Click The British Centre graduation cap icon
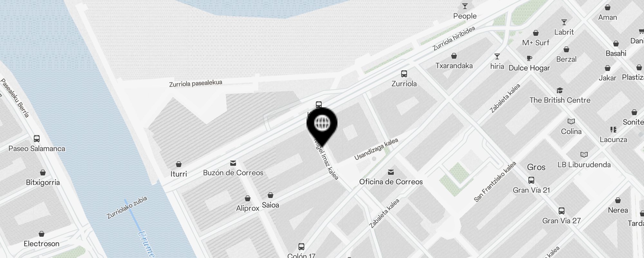This screenshot has height=258, width=644. 560,91
